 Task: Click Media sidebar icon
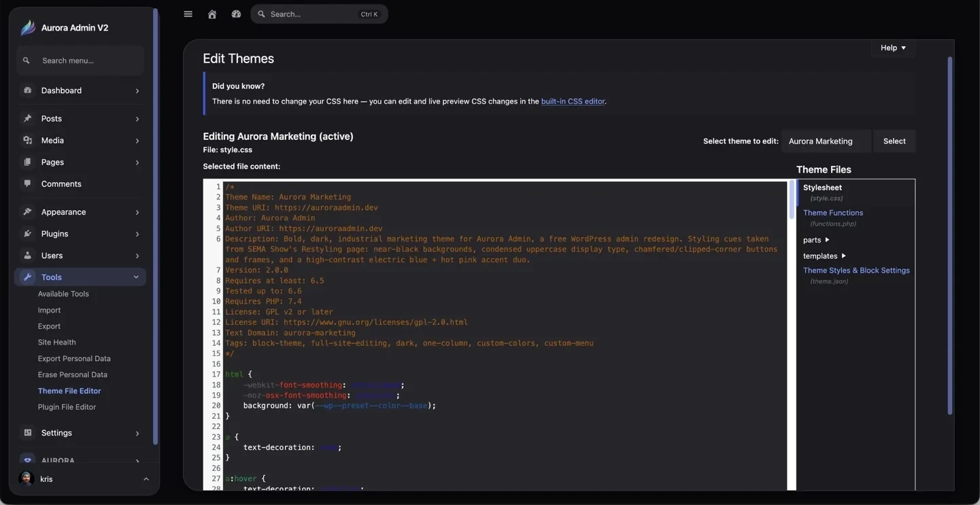[x=27, y=140]
